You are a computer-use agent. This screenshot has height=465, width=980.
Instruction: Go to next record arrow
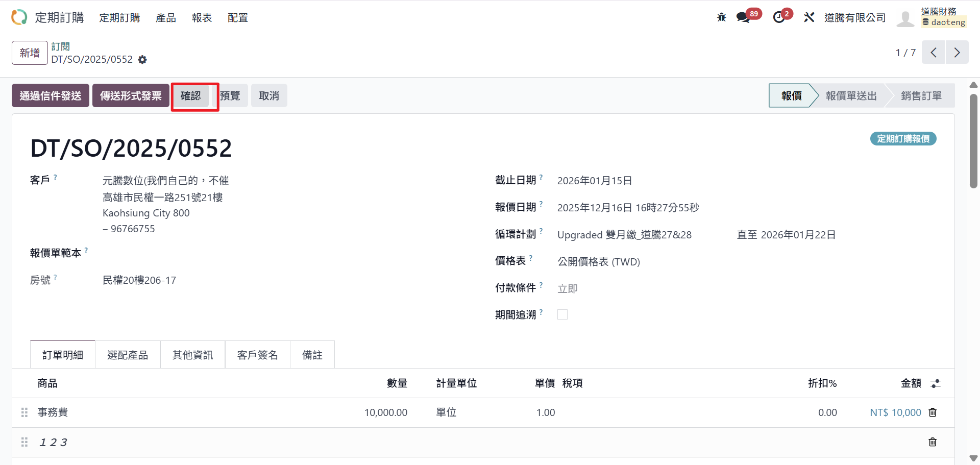957,53
